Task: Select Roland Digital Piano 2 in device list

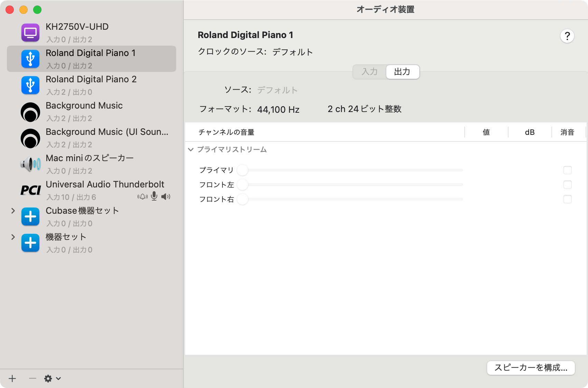Action: coord(92,85)
